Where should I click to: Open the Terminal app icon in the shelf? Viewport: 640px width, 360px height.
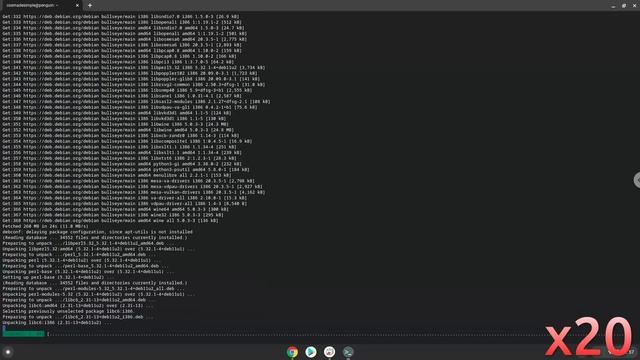(x=348, y=352)
